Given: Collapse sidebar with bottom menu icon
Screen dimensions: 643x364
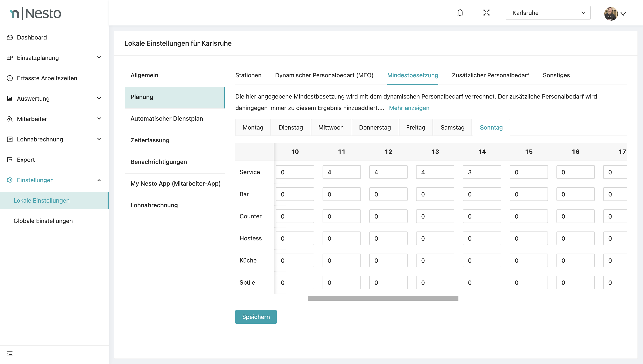Looking at the screenshot, I should click(10, 354).
